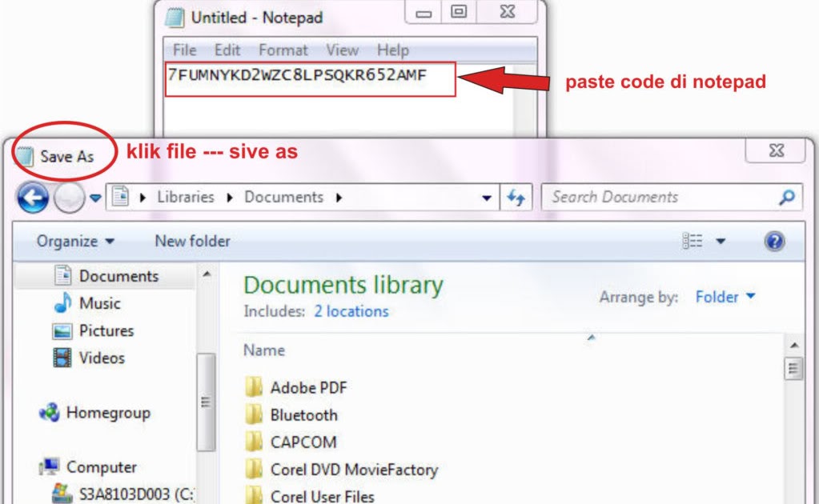
Task: Click the Adobe PDF folder icon
Action: 254,387
